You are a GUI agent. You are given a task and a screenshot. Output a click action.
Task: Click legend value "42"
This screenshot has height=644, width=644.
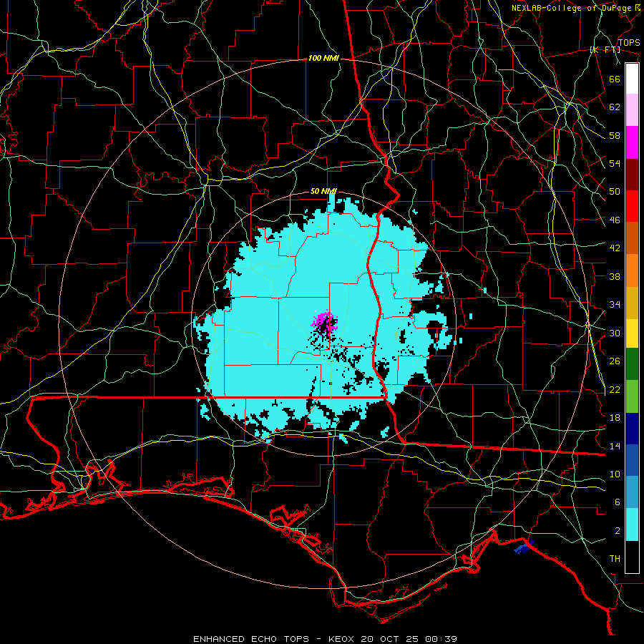[x=615, y=248]
